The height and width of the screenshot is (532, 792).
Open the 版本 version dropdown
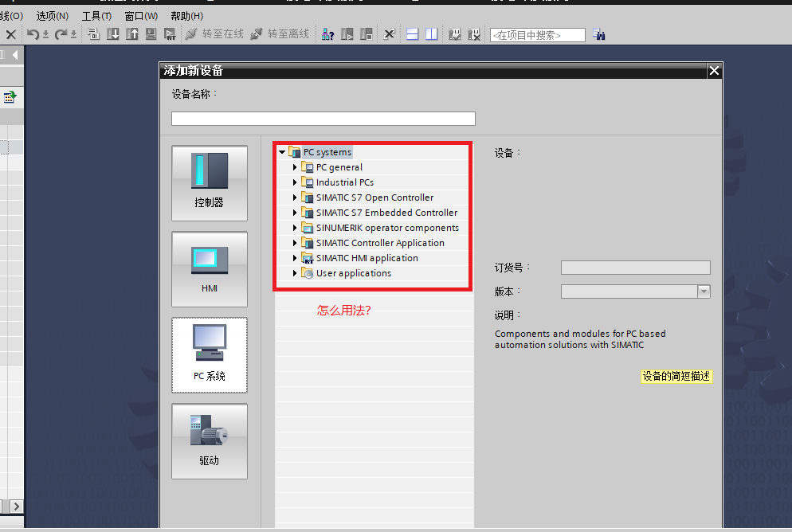pyautogui.click(x=704, y=291)
